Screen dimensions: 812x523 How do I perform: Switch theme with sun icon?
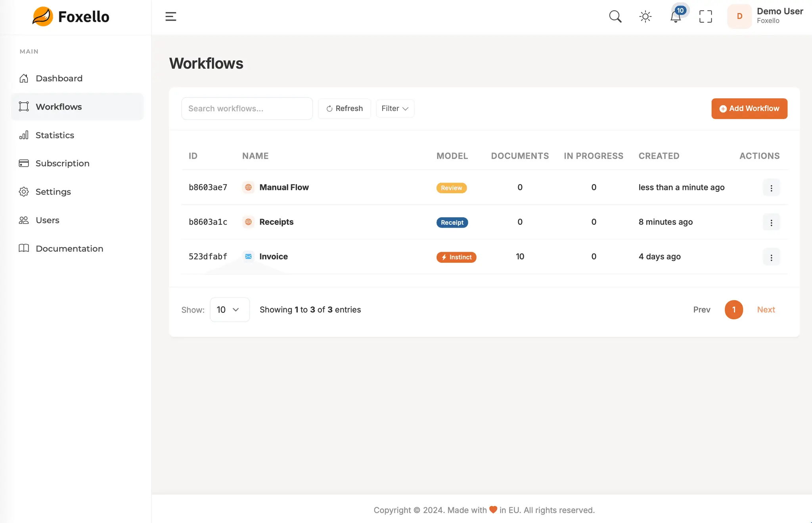pos(645,17)
